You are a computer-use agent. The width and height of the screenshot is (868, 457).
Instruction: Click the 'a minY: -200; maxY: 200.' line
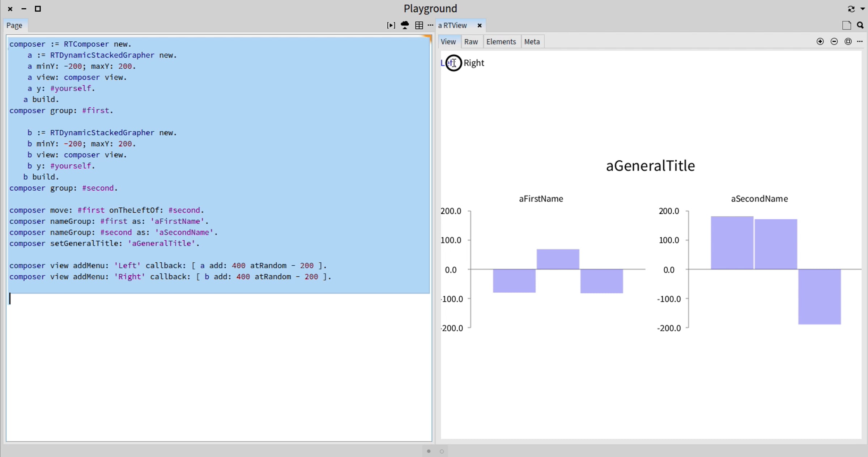pos(82,66)
